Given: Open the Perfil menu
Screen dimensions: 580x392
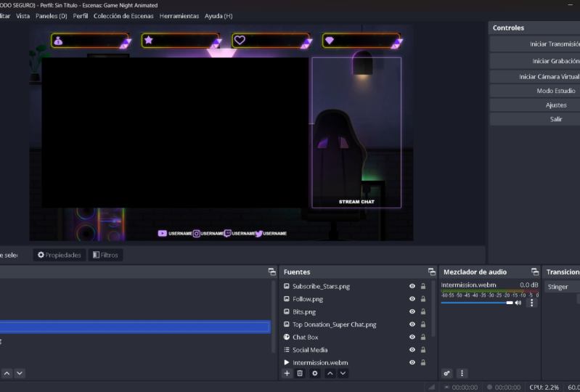Looking at the screenshot, I should (81, 16).
